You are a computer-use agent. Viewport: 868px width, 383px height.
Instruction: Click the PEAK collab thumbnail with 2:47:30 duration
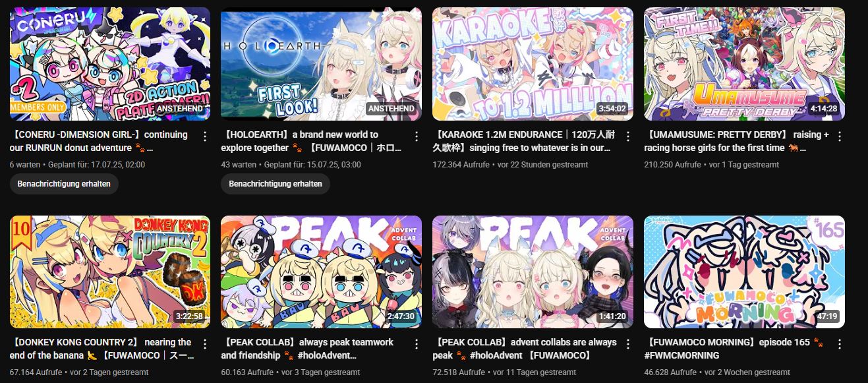tap(322, 272)
